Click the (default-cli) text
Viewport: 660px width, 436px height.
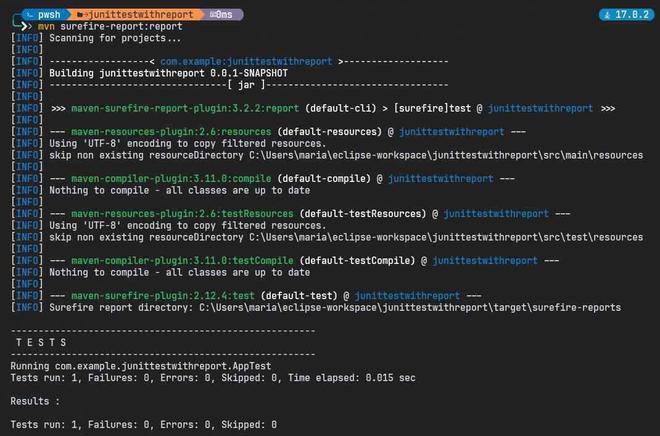coord(341,109)
